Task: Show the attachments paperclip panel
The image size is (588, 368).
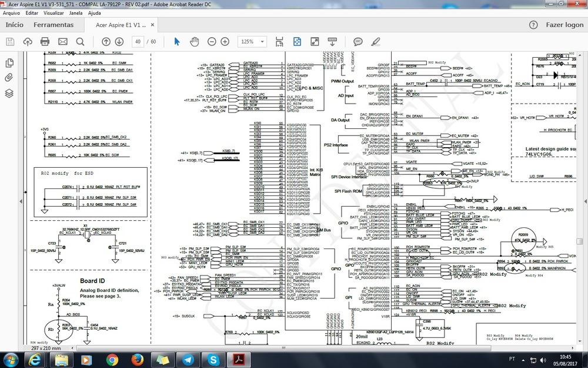Action: tap(9, 78)
